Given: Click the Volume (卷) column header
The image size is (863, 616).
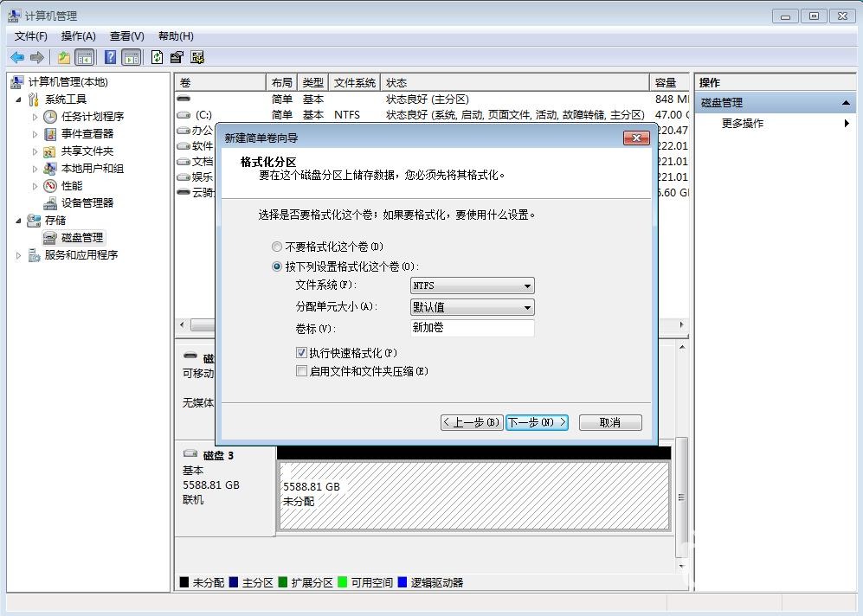Looking at the screenshot, I should pyautogui.click(x=220, y=82).
